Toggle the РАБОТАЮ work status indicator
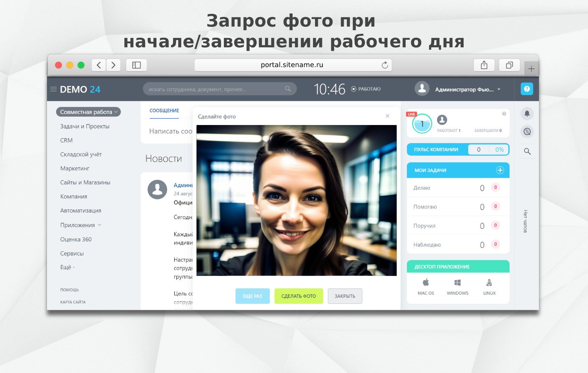 click(x=366, y=89)
